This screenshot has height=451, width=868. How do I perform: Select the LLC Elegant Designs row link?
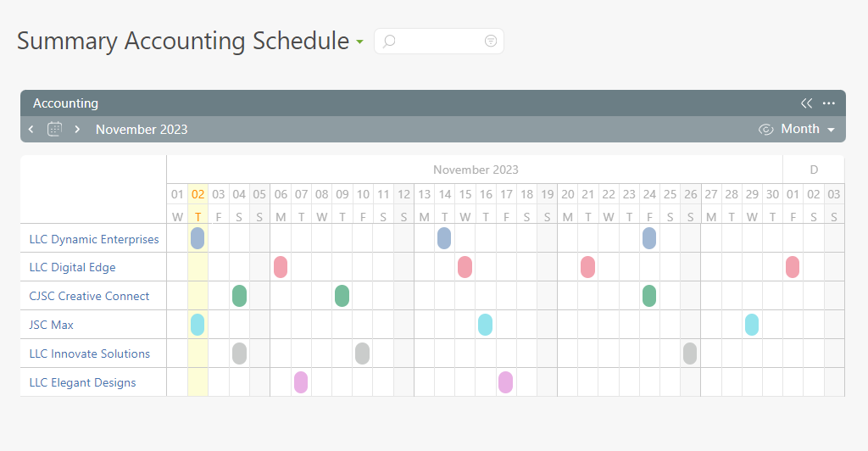(x=82, y=382)
